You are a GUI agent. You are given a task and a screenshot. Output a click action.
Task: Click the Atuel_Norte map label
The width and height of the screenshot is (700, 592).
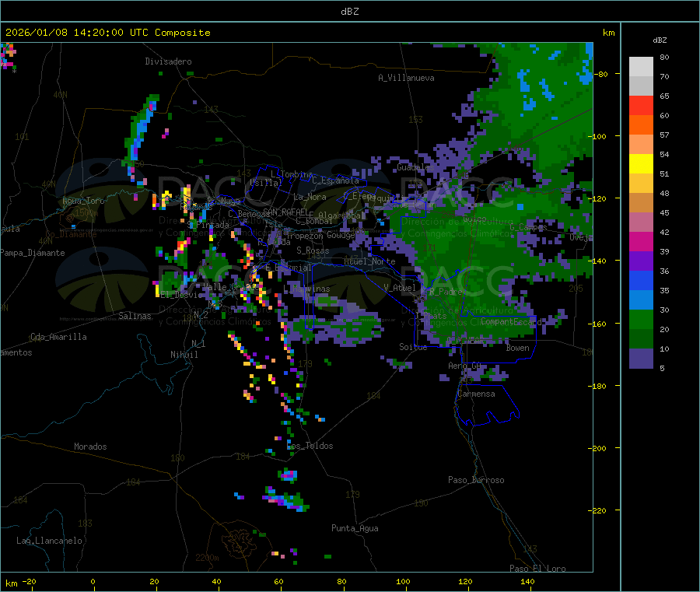pyautogui.click(x=369, y=261)
